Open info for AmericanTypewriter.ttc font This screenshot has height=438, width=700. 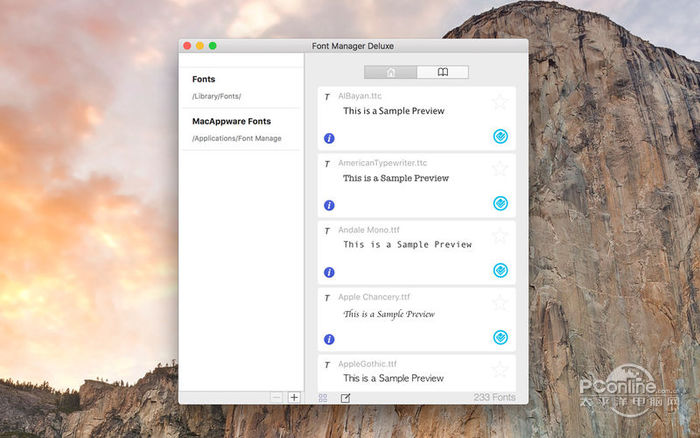coord(329,205)
